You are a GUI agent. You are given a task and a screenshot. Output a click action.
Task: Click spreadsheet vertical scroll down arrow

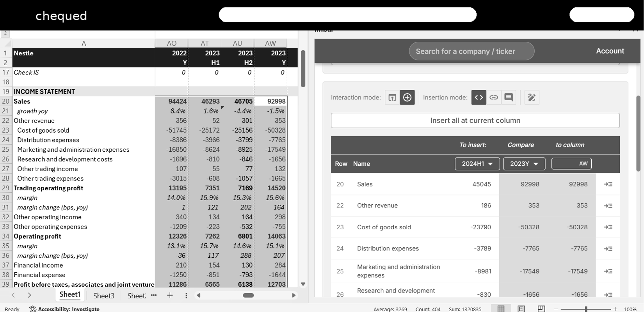[303, 284]
